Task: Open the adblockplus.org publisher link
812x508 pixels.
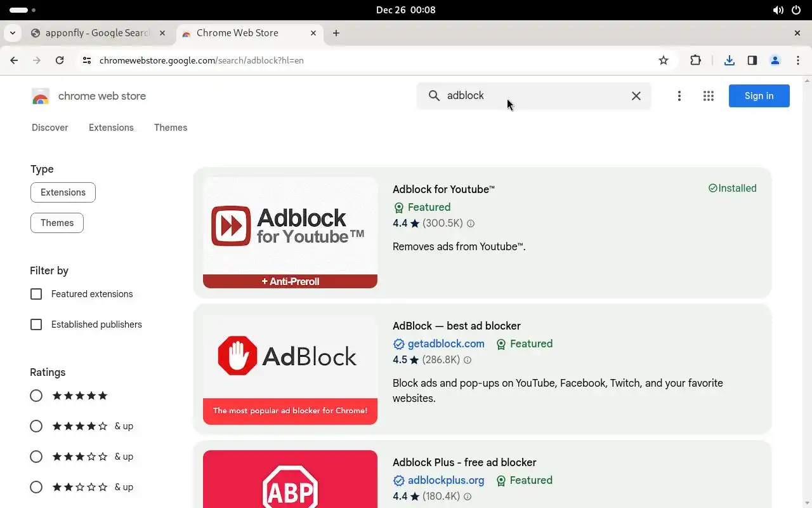Action: point(446,480)
